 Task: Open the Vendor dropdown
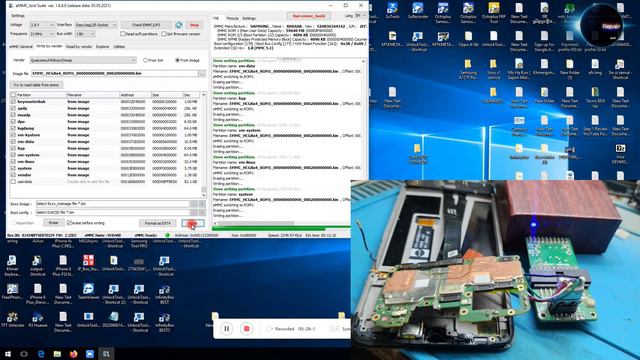coord(83,60)
